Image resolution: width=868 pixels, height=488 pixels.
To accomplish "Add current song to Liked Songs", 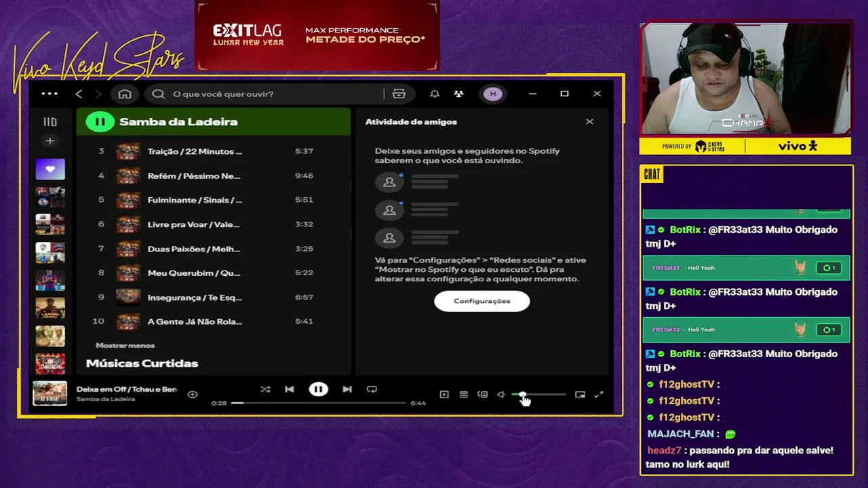I will [x=193, y=394].
